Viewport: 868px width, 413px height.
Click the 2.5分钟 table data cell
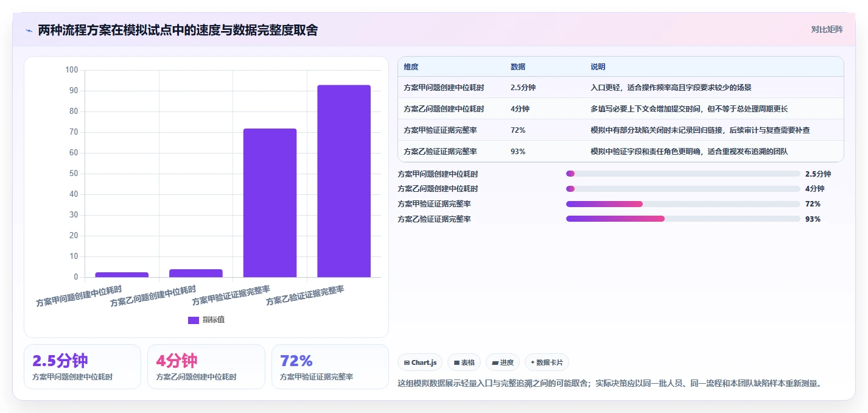pyautogui.click(x=523, y=88)
